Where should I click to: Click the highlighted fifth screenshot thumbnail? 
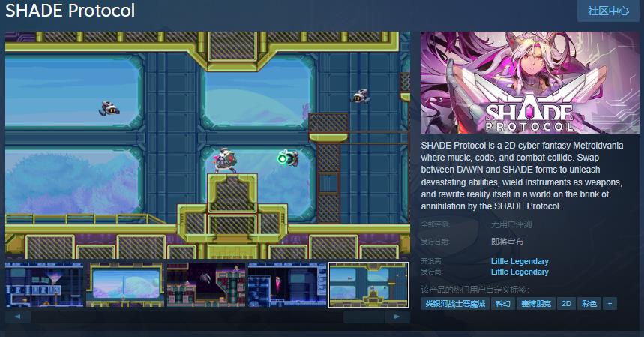point(368,284)
